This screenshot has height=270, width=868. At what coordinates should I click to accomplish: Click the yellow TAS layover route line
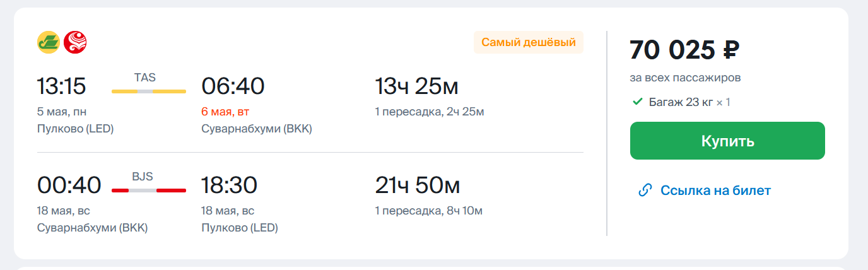[x=149, y=91]
